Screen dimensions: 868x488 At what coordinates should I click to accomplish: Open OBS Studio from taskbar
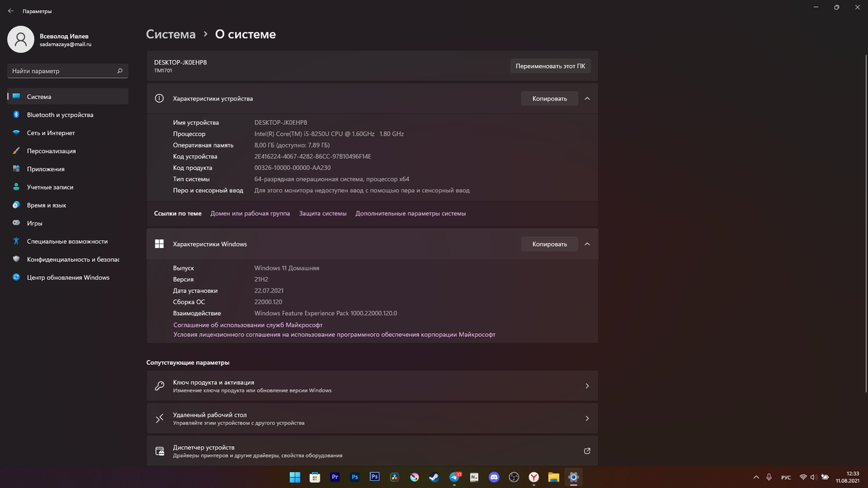point(514,477)
